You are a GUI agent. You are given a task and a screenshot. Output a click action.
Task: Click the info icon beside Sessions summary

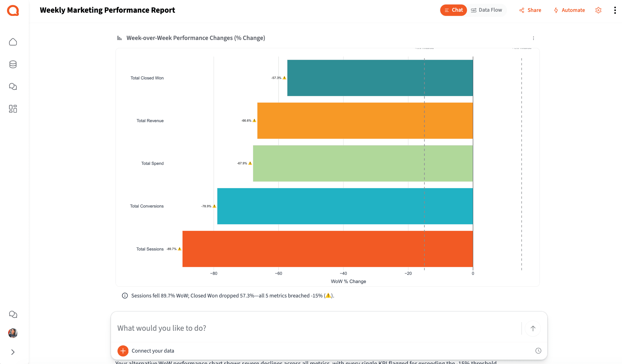click(x=125, y=295)
